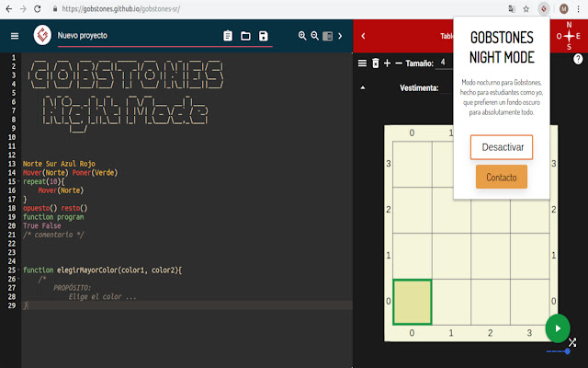588x368 pixels.
Task: Click the Vestimenta label
Action: (419, 88)
